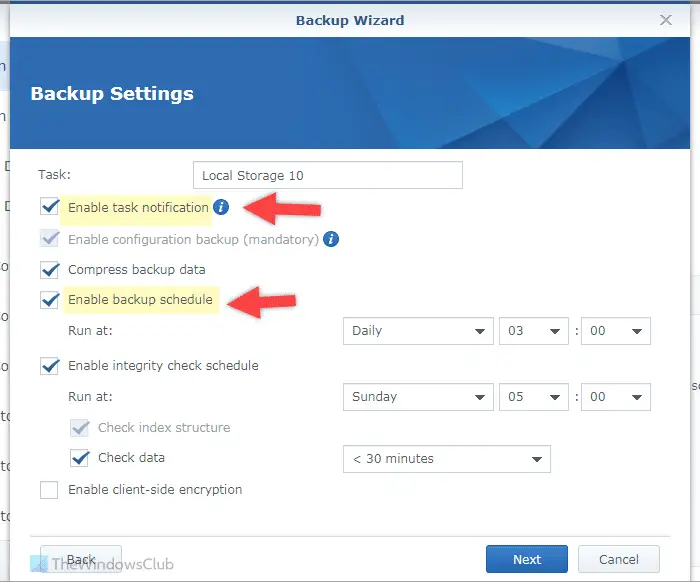Open the Daily frequency dropdown
The width and height of the screenshot is (700, 582).
[x=418, y=331]
